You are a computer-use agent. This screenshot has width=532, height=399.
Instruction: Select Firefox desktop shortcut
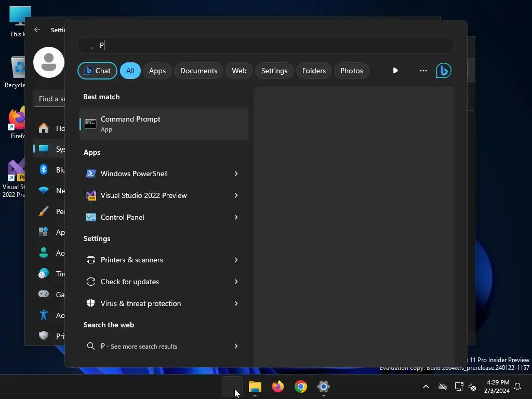coord(17,123)
